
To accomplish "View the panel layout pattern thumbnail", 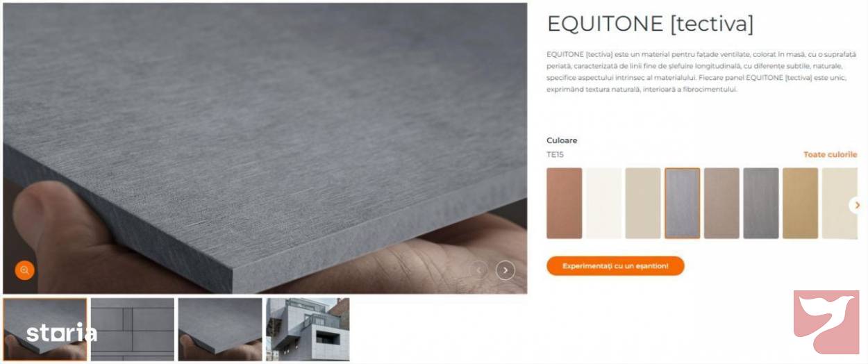I will click(133, 330).
